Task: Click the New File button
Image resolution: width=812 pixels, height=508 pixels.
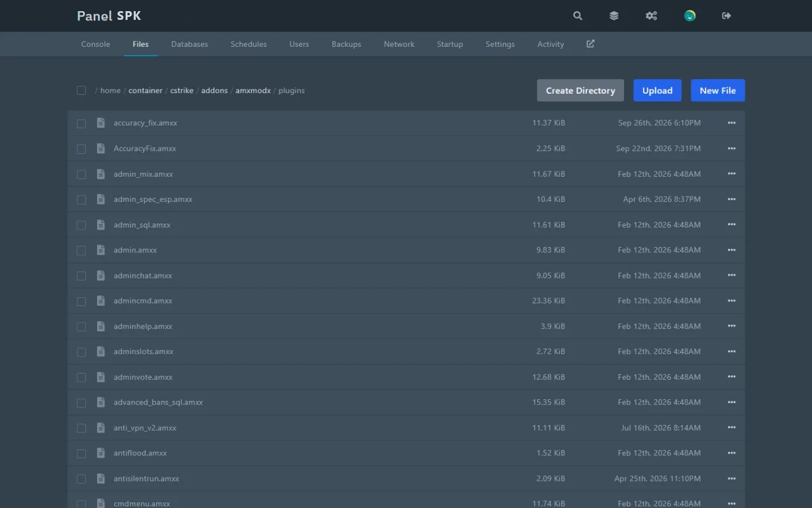Action: pyautogui.click(x=718, y=91)
